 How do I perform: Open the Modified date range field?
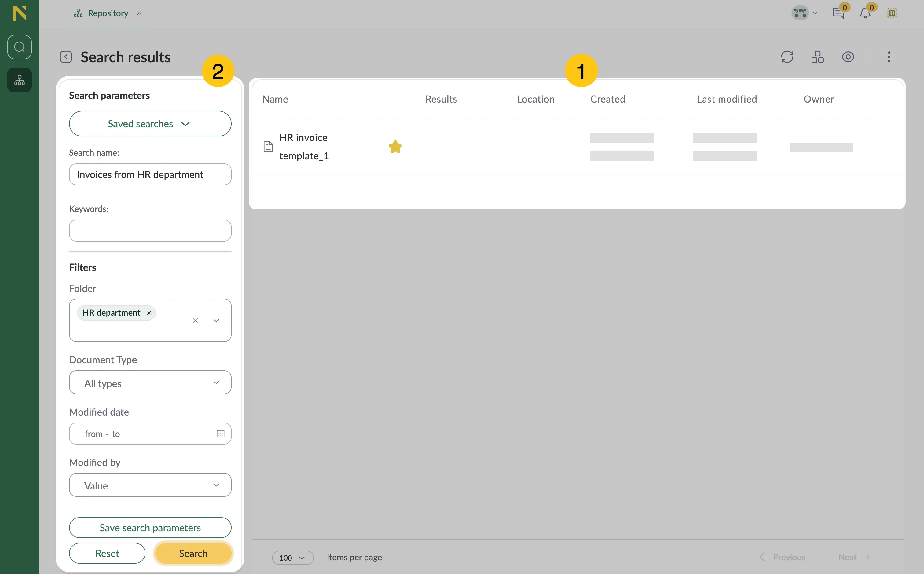[x=150, y=434]
